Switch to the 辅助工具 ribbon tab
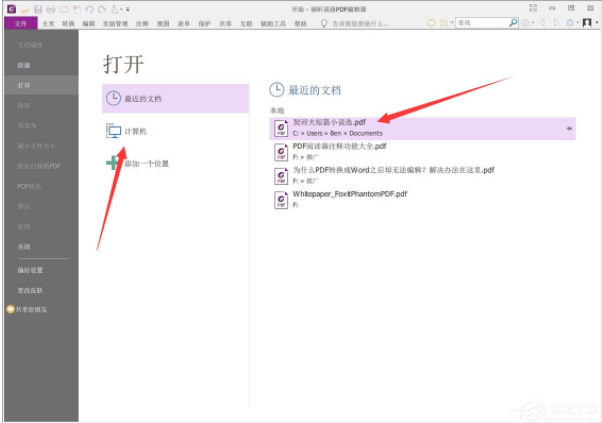602x423 pixels. tap(273, 24)
